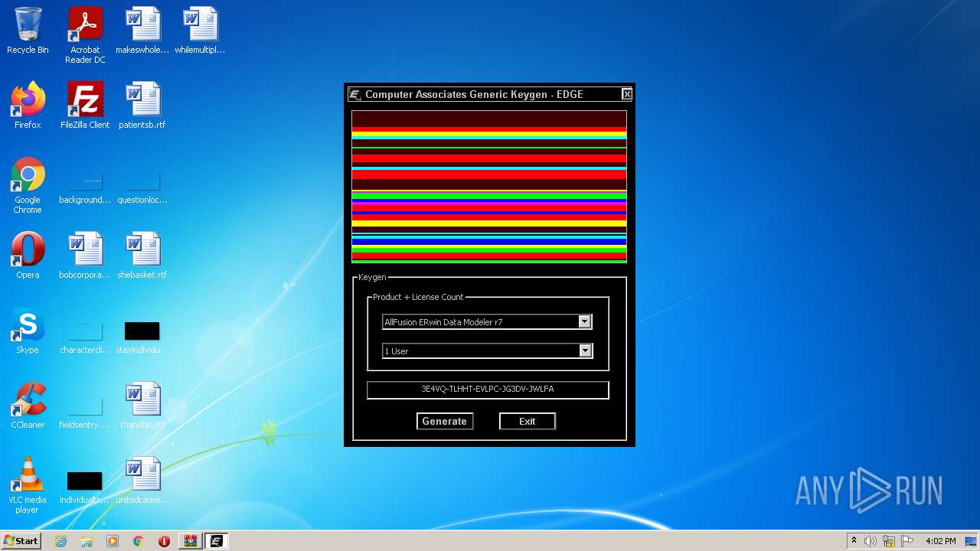Select the questionloc file icon
Viewport: 980px width, 551px height.
(x=142, y=186)
